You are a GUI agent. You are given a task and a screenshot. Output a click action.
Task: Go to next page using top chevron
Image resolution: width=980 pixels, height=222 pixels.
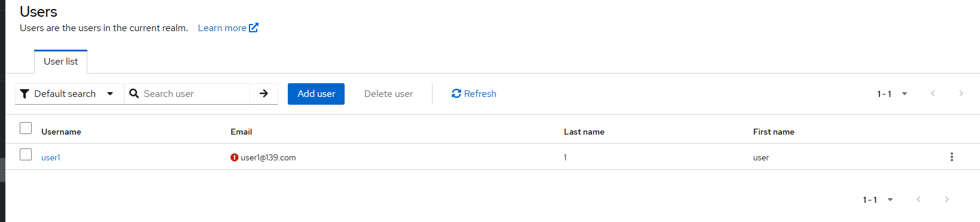pyautogui.click(x=961, y=93)
